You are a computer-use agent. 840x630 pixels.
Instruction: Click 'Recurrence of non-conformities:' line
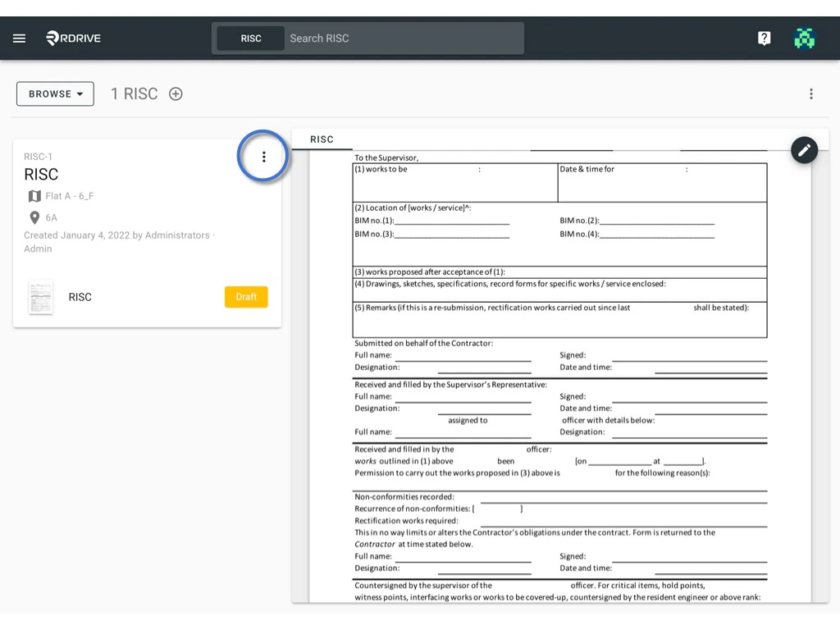tap(438, 509)
